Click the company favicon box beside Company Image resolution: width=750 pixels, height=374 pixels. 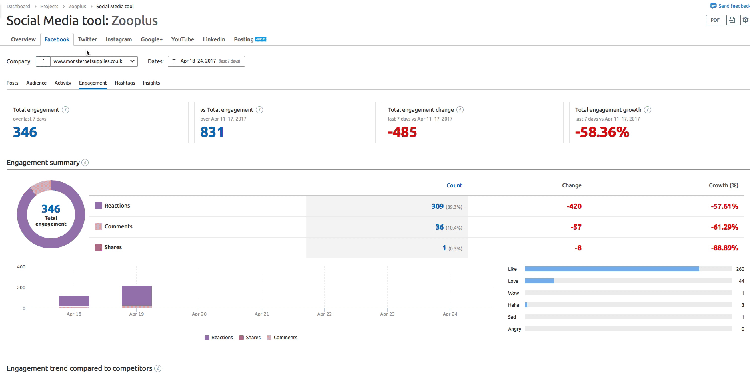(x=43, y=61)
